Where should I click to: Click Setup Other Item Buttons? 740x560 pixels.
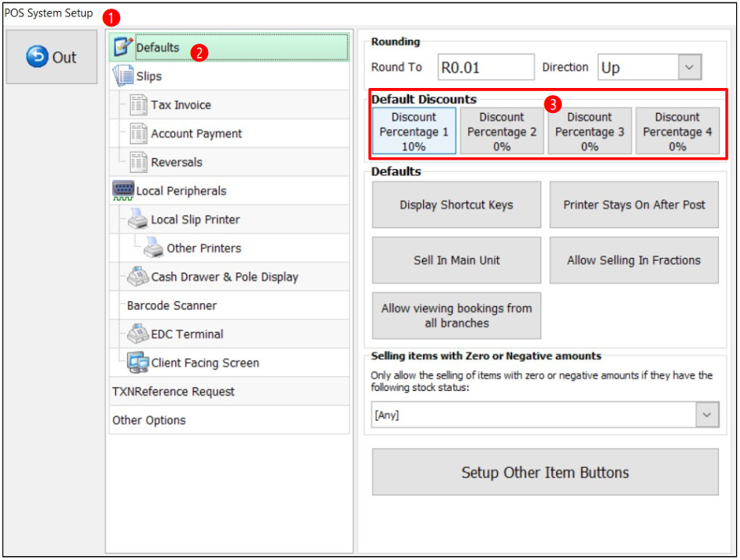click(545, 472)
